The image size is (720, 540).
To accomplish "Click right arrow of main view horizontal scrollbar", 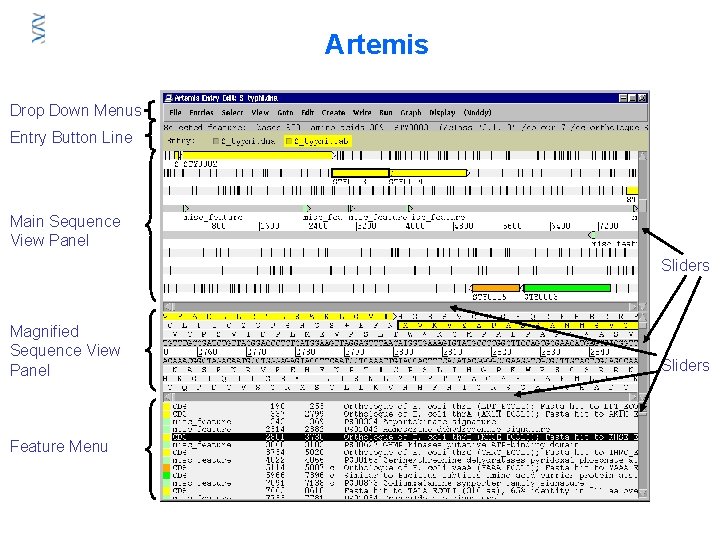I will tap(633, 306).
